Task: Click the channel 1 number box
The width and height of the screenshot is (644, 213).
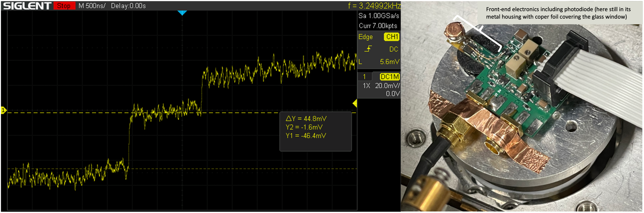Action: point(365,77)
